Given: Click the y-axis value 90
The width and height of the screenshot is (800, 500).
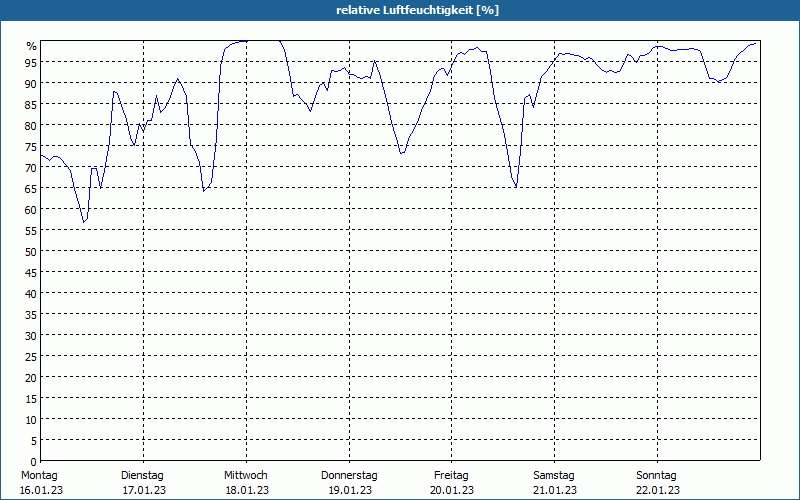Looking at the screenshot, I should coord(31,83).
